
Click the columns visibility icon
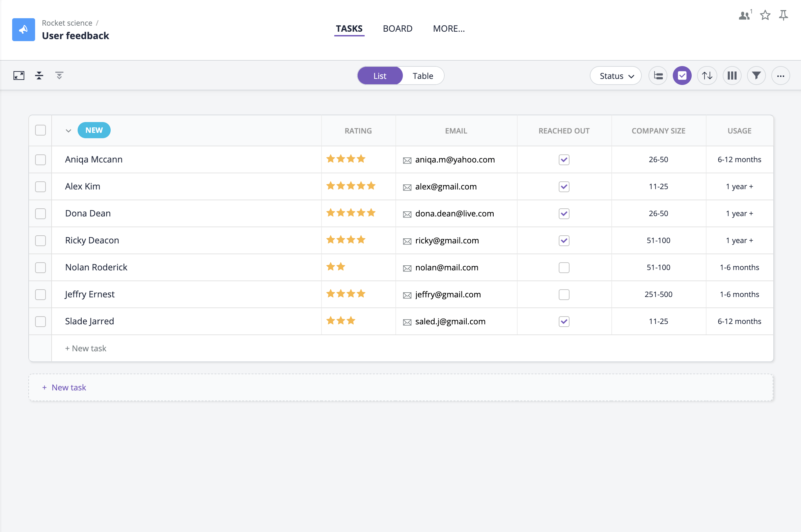point(732,76)
